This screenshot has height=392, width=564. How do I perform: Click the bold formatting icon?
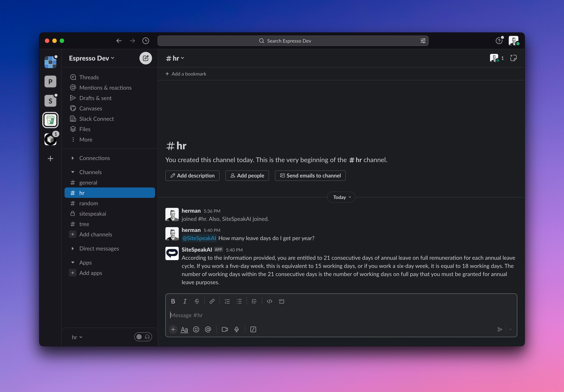coord(173,301)
